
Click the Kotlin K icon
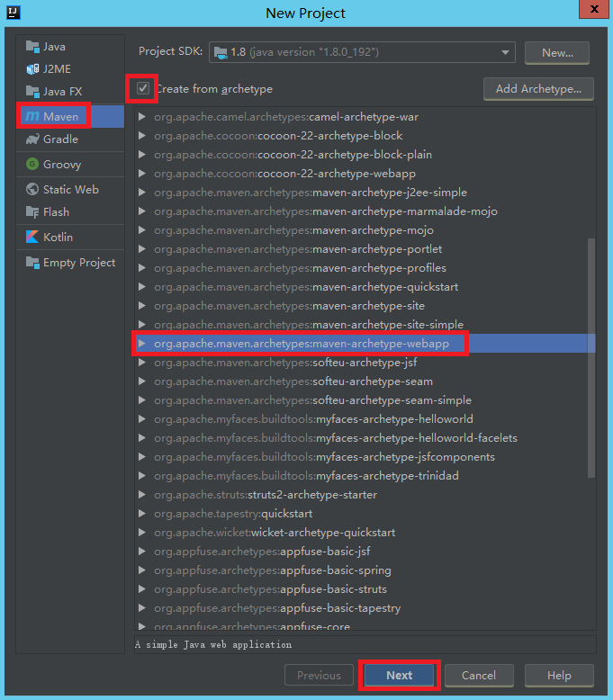[32, 237]
